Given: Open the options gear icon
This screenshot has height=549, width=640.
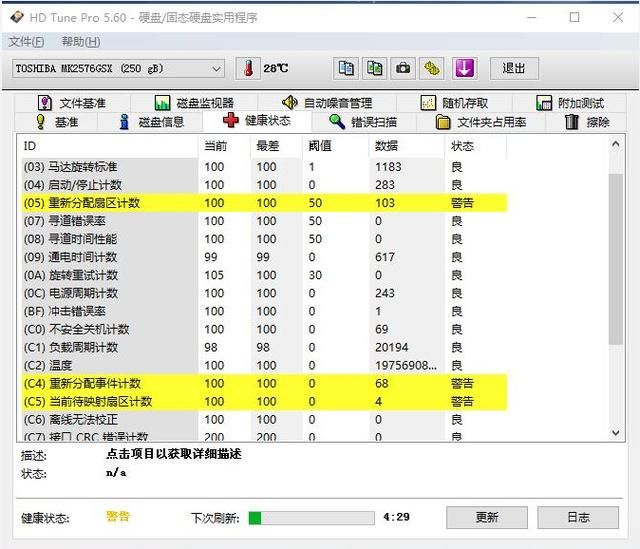Looking at the screenshot, I should coord(431,68).
